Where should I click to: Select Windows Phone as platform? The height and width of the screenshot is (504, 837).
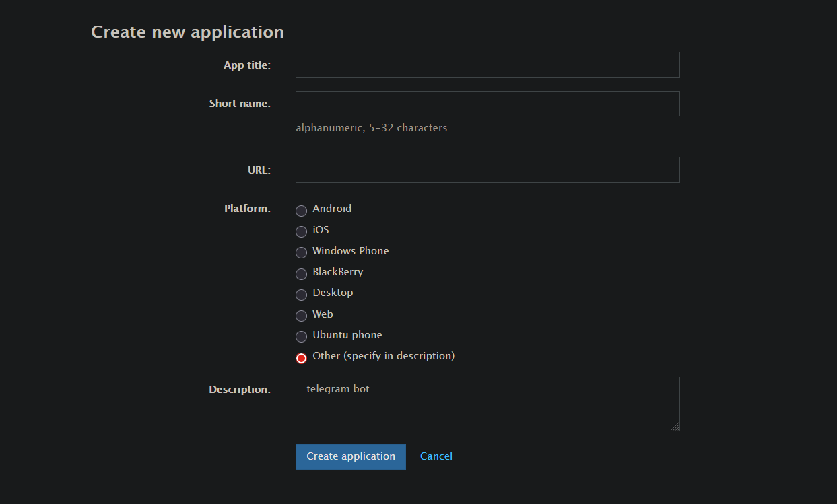[x=301, y=252]
